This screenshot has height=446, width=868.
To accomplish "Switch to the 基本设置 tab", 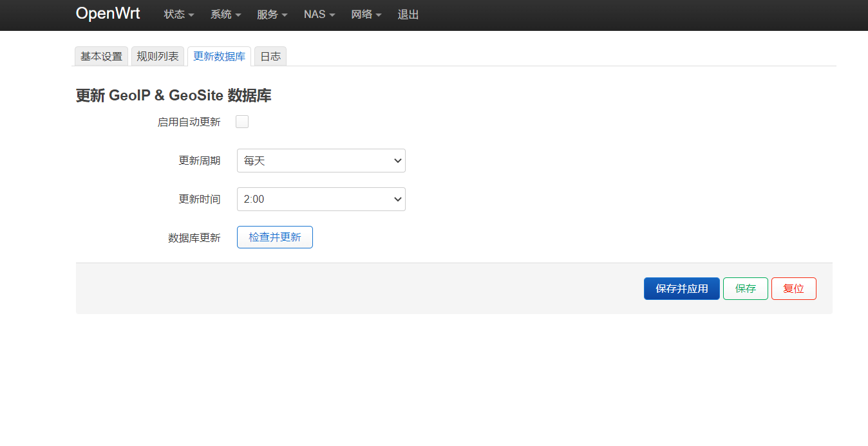I will tap(101, 56).
